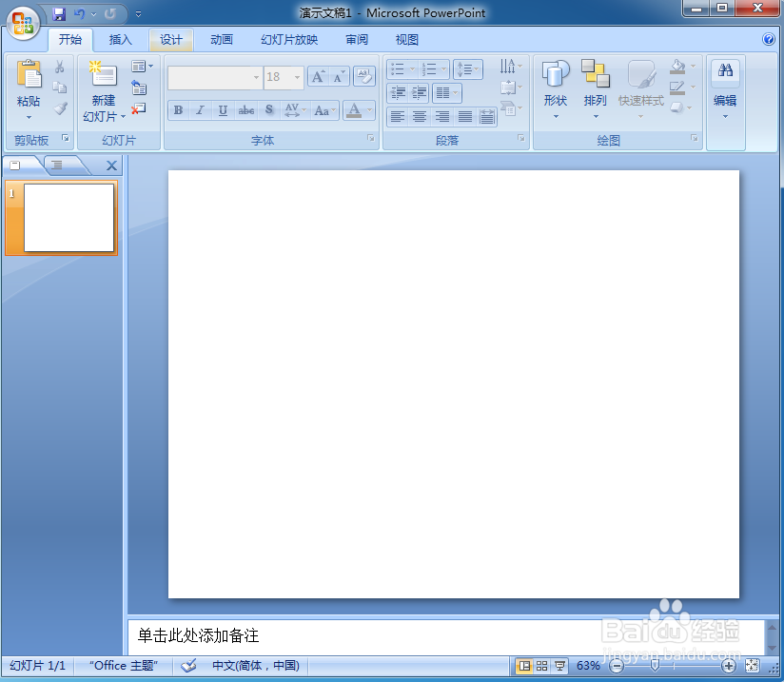Switch to the 审阅 (Review) tab

point(357,40)
